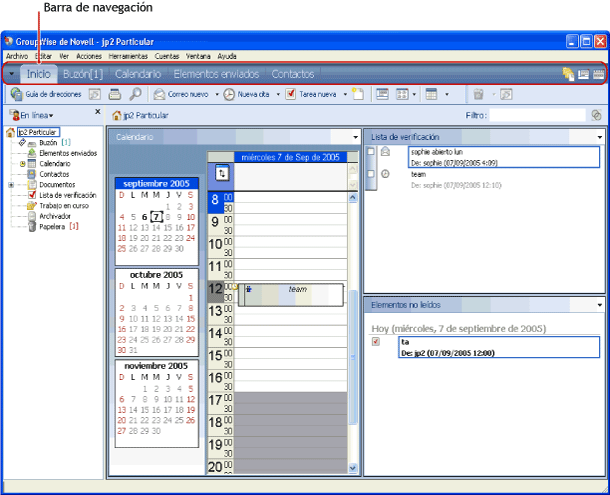This screenshot has height=495, width=610.
Task: Select Lista de verificación in folder tree
Action: 68,195
